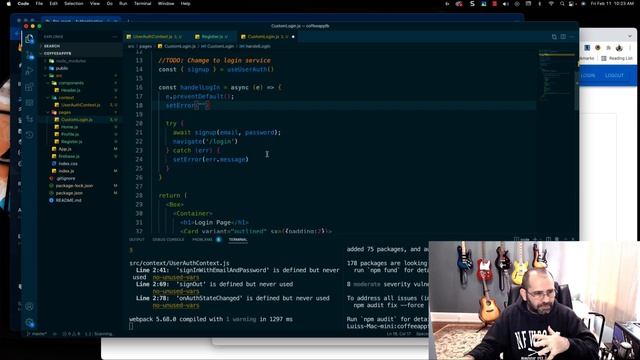The image size is (640, 360).
Task: Open Accounts icon in activity bar
Action: coord(29,307)
